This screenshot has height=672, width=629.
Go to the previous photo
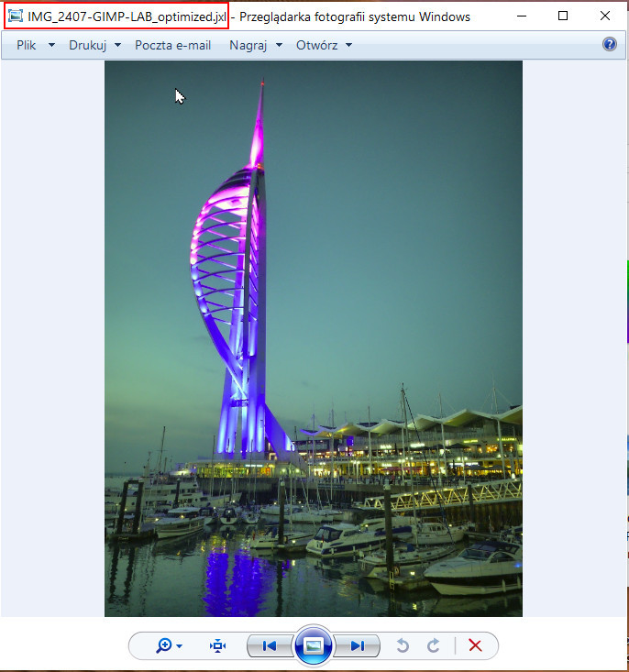(x=270, y=645)
